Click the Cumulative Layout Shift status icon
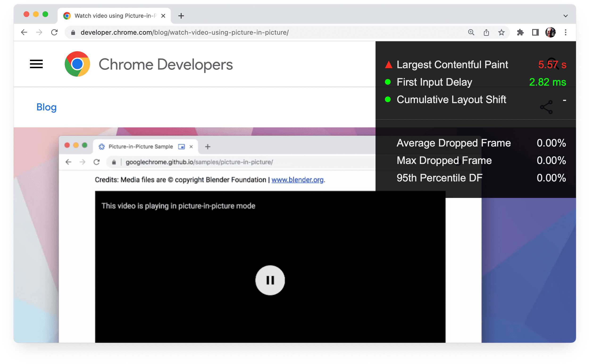The image size is (589, 364). (387, 99)
